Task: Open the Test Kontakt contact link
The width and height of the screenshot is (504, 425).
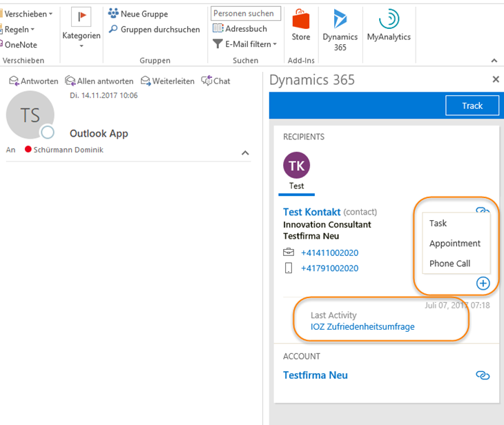Action: tap(311, 212)
